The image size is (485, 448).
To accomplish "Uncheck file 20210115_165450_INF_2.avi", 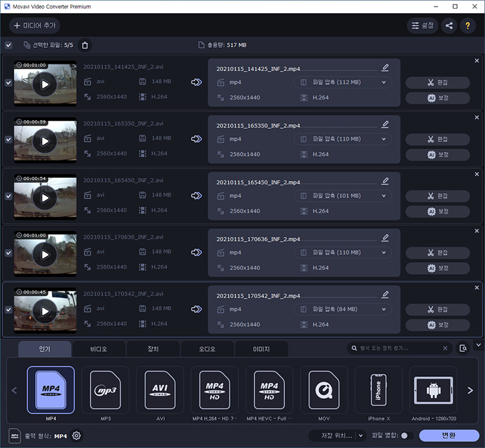I will 9,196.
